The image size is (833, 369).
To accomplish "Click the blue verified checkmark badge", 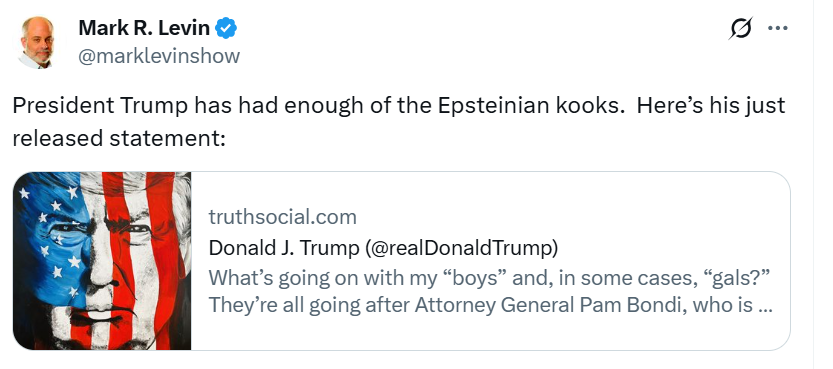I will [x=226, y=28].
